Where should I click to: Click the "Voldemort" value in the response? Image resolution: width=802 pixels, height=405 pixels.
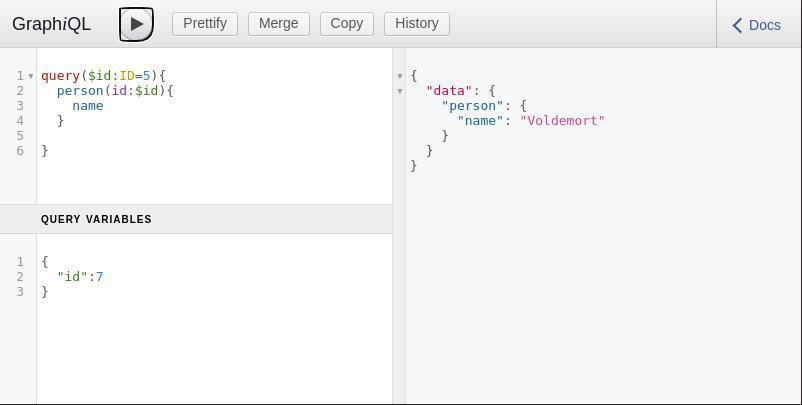562,120
